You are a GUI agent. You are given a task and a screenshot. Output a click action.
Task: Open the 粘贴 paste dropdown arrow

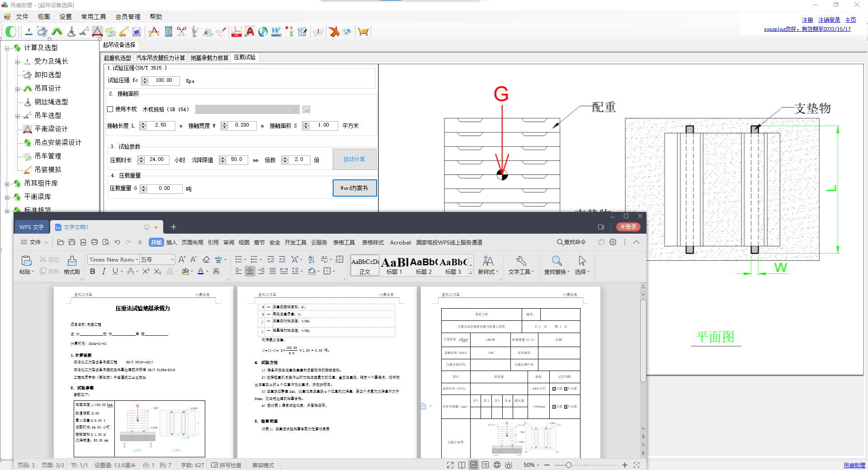coord(33,272)
